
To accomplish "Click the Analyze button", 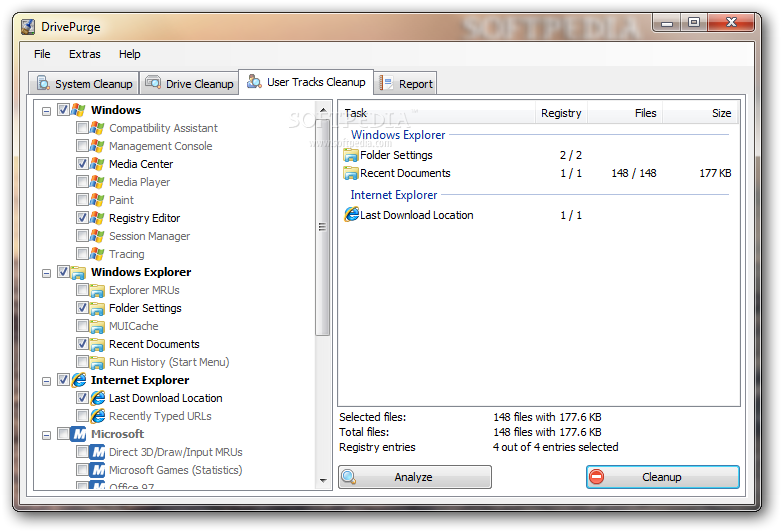I will pyautogui.click(x=414, y=477).
